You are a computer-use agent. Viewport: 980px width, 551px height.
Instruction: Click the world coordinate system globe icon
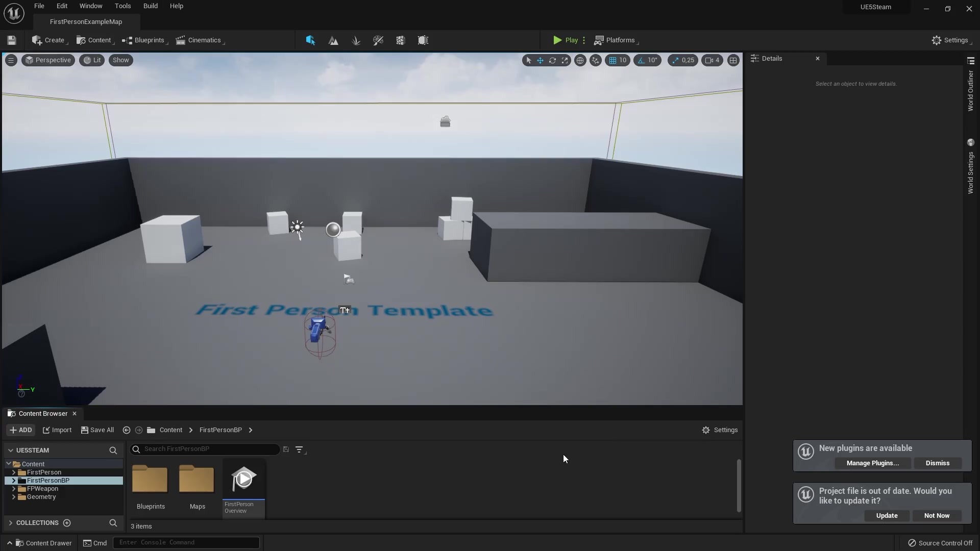tap(580, 60)
